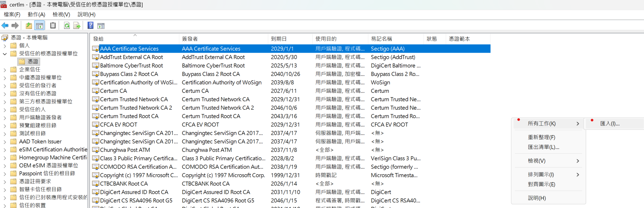This screenshot has width=644, height=208.
Task: Sort by the 發給 column header
Action: pos(135,39)
